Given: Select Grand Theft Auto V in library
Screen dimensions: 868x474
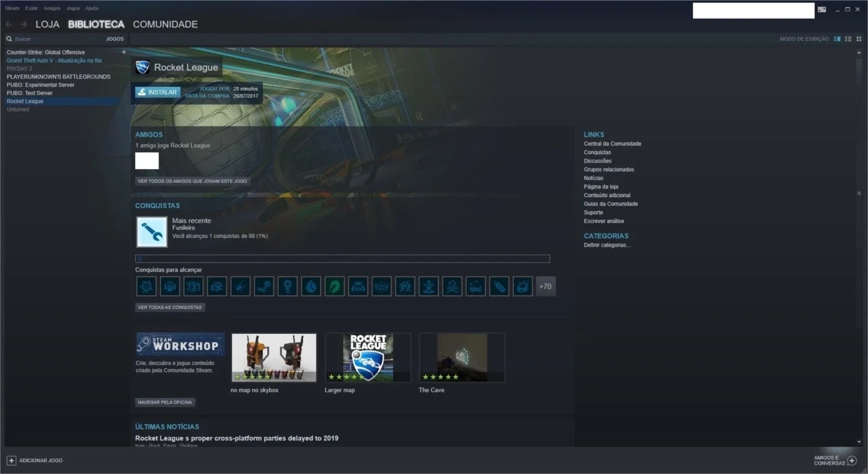Looking at the screenshot, I should 54,61.
